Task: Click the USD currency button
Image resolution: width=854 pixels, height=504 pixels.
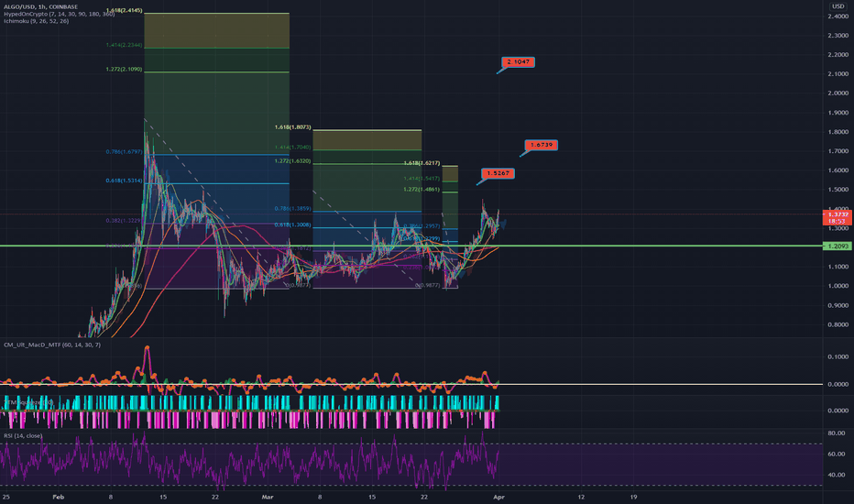Action: pos(838,6)
